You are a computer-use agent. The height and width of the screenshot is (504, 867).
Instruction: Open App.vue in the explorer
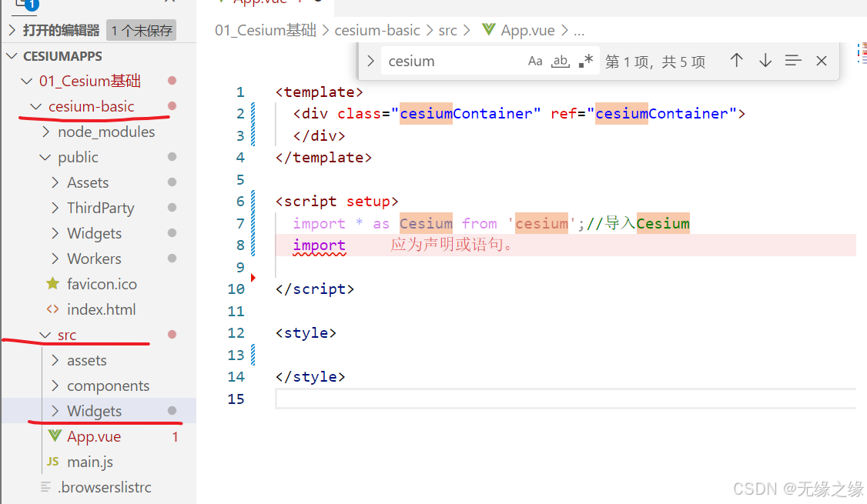94,436
